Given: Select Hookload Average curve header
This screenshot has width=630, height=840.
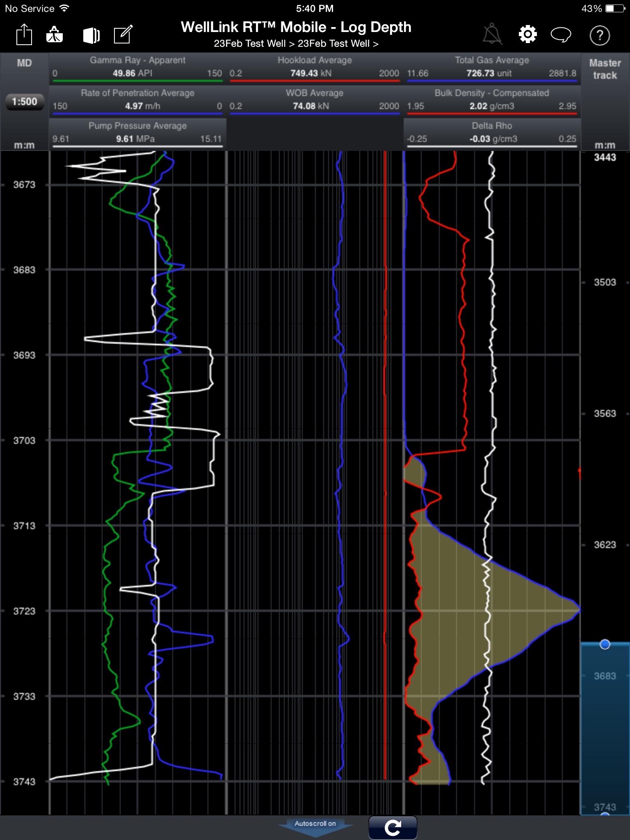Looking at the screenshot, I should click(315, 68).
